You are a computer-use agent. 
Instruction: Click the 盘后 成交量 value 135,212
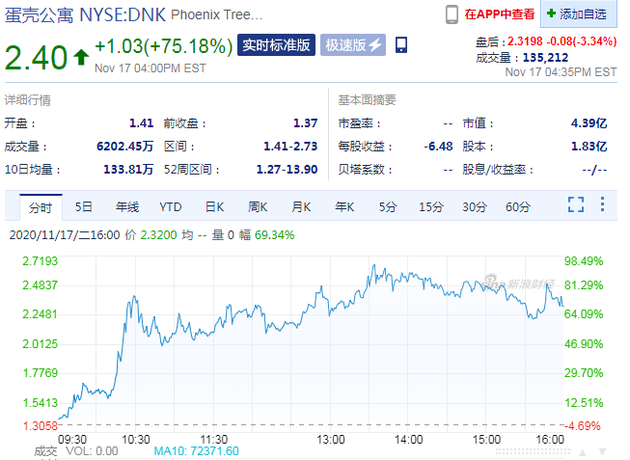click(x=545, y=57)
